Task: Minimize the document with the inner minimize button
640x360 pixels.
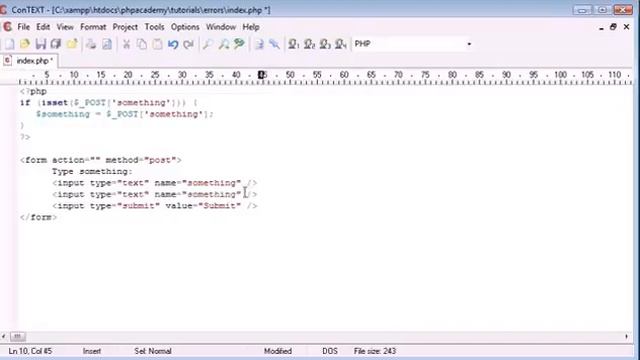Action: coord(601,27)
